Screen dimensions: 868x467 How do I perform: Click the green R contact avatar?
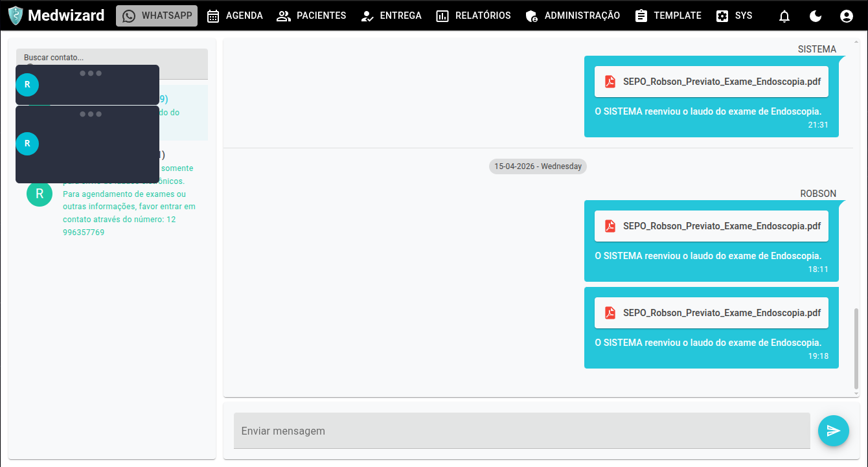pos(40,194)
